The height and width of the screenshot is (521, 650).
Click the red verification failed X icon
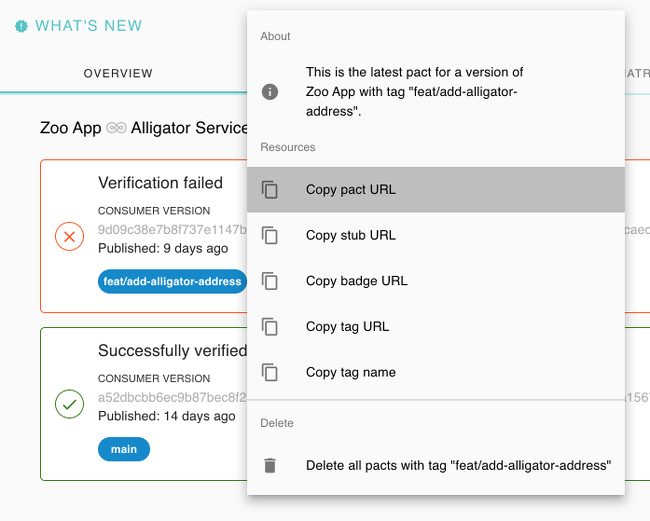tap(69, 237)
